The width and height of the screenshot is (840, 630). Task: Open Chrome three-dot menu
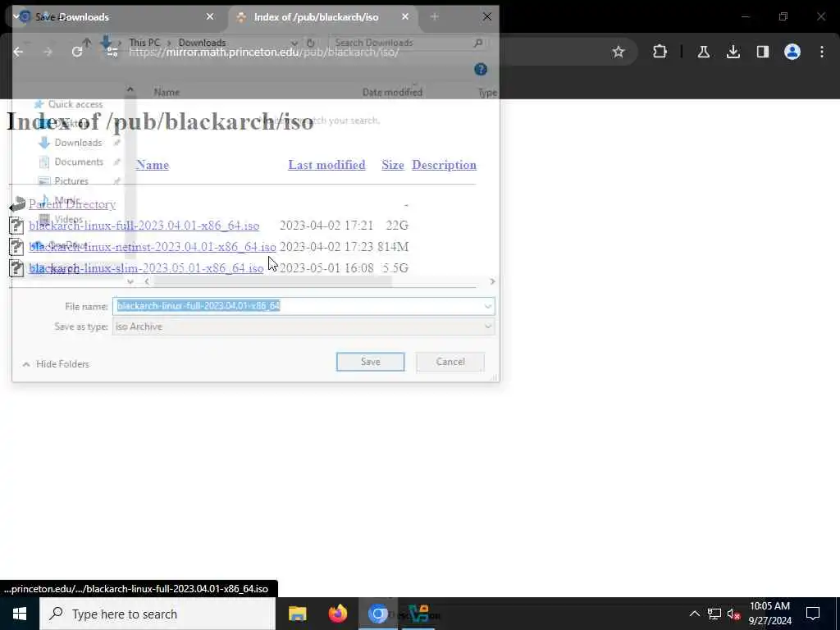point(822,52)
